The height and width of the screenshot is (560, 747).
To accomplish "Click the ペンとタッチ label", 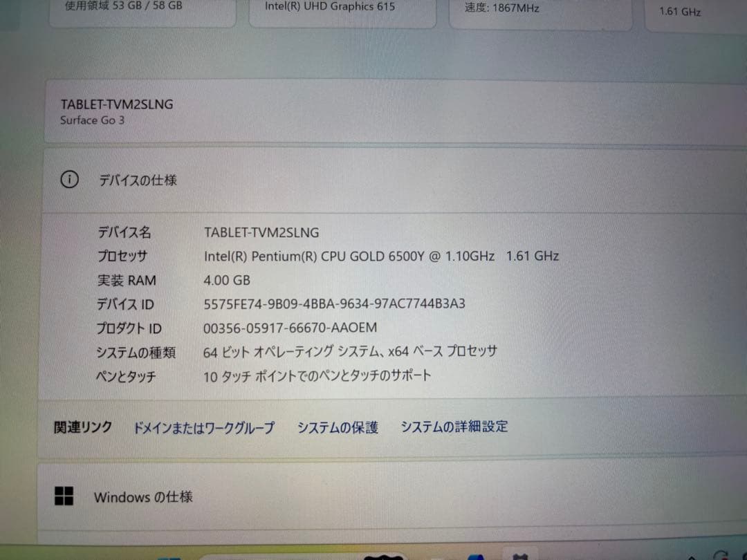I will (x=126, y=377).
